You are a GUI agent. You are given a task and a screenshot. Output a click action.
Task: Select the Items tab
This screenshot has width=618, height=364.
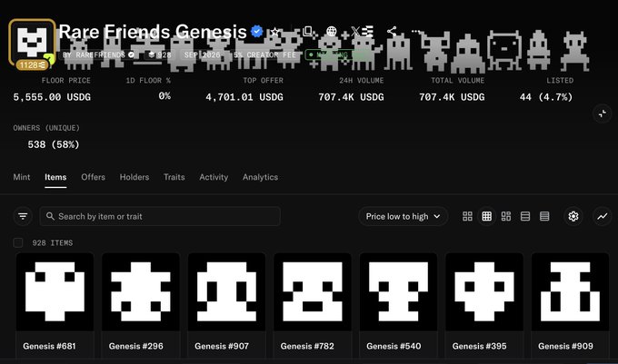pos(55,177)
